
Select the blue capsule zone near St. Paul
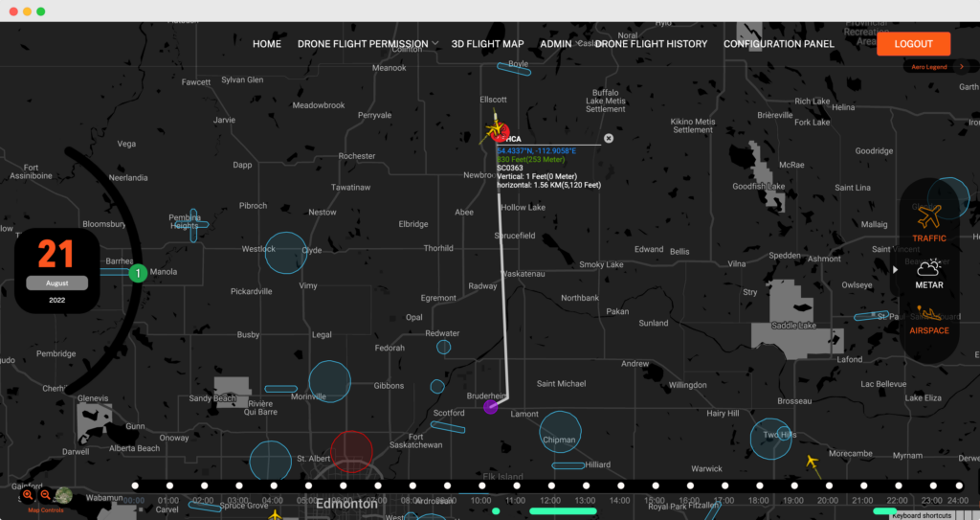(x=871, y=316)
